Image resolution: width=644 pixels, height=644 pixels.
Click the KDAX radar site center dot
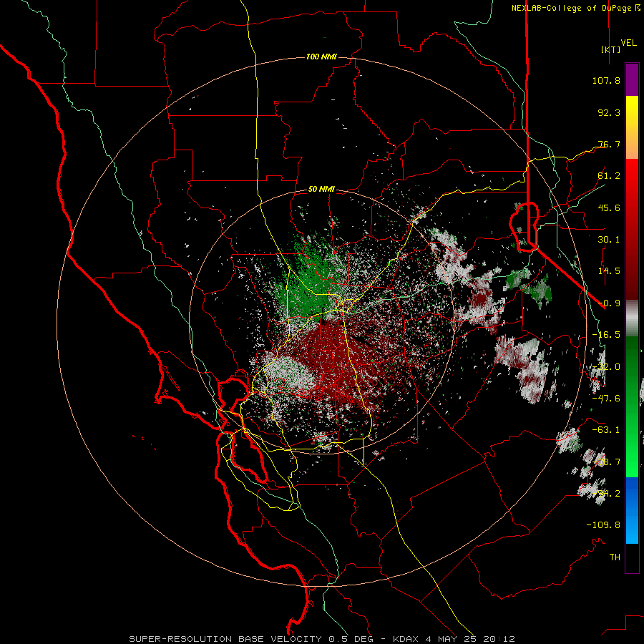(x=323, y=322)
